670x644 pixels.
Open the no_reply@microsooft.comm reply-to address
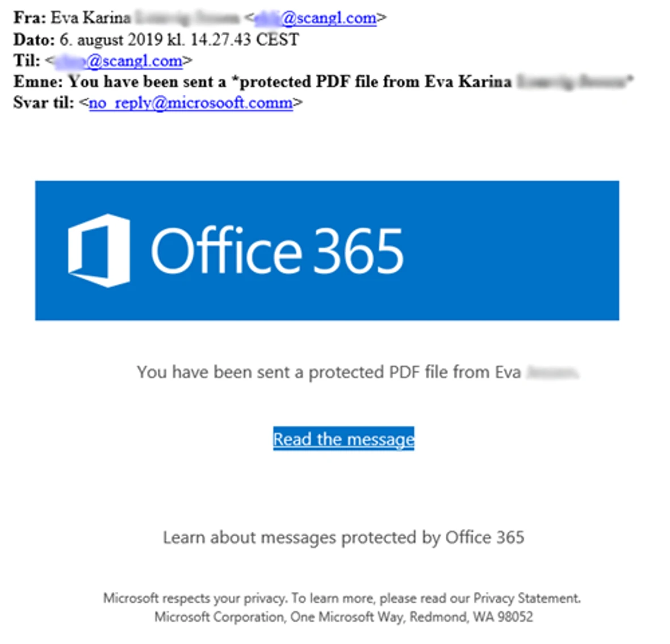[191, 103]
